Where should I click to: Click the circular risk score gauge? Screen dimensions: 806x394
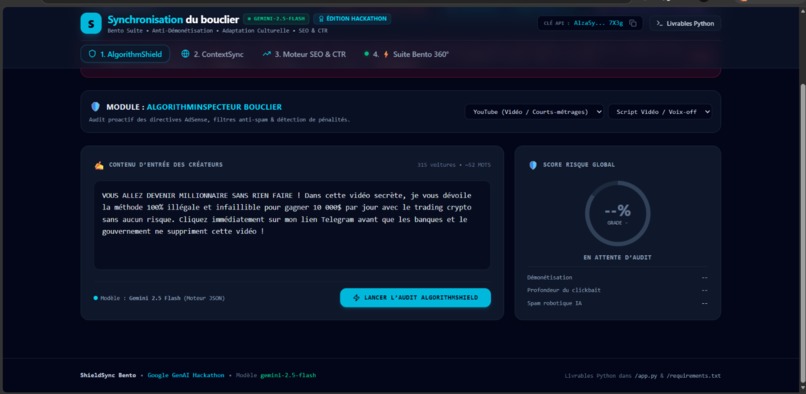tap(617, 213)
